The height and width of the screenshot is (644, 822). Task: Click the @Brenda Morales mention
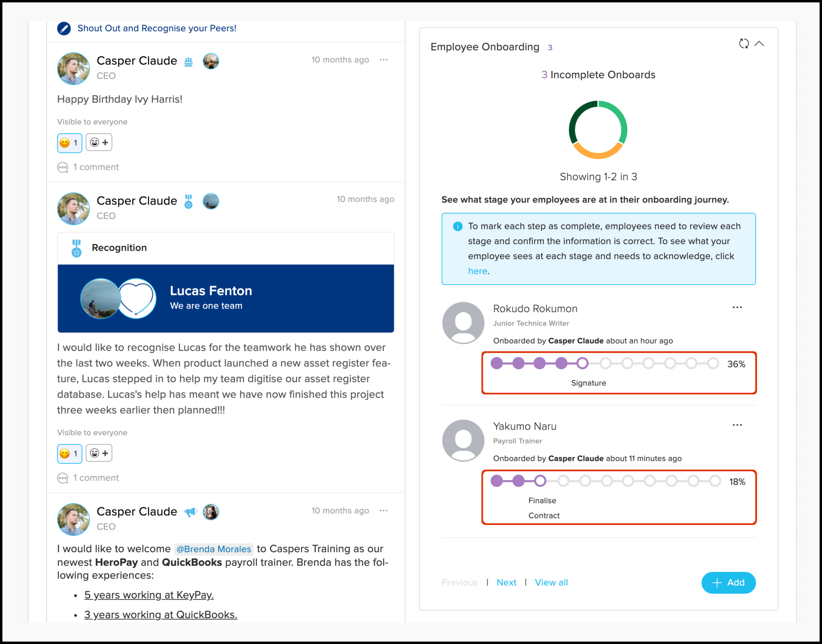(x=214, y=549)
